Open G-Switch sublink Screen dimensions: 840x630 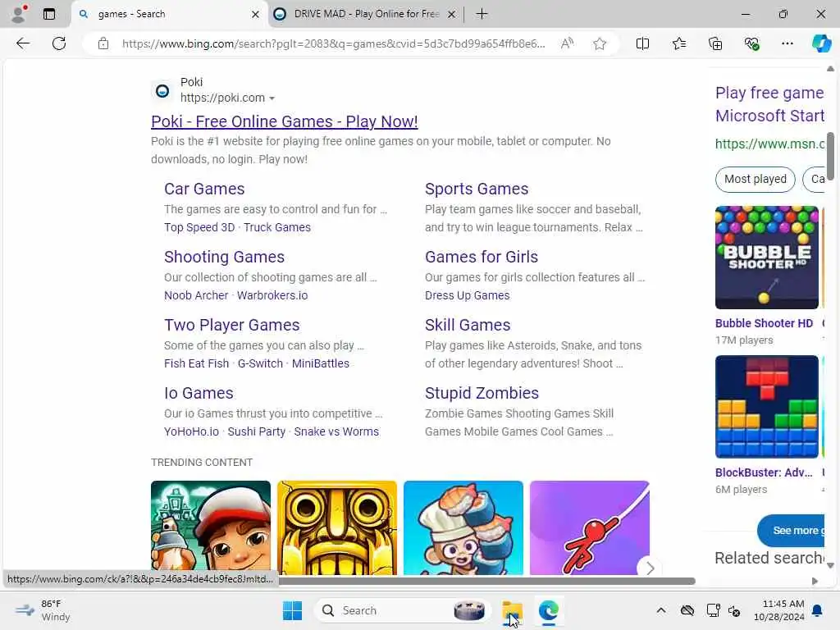click(260, 363)
